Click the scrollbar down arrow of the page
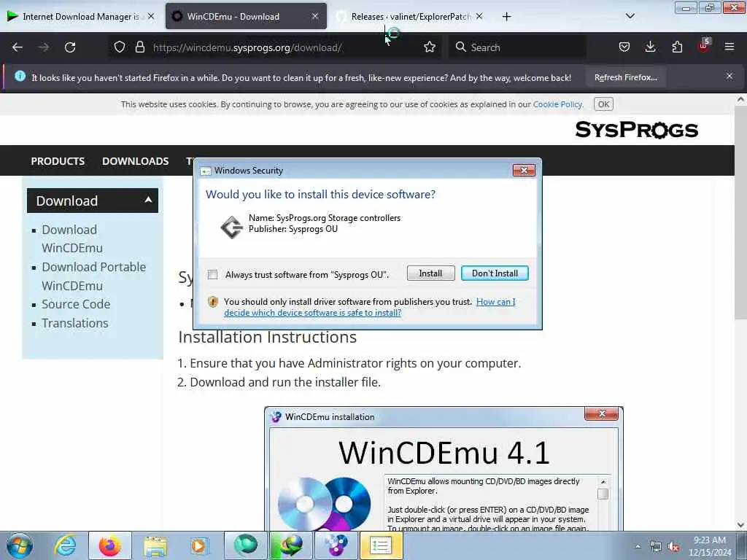747x560 pixels. (x=740, y=525)
